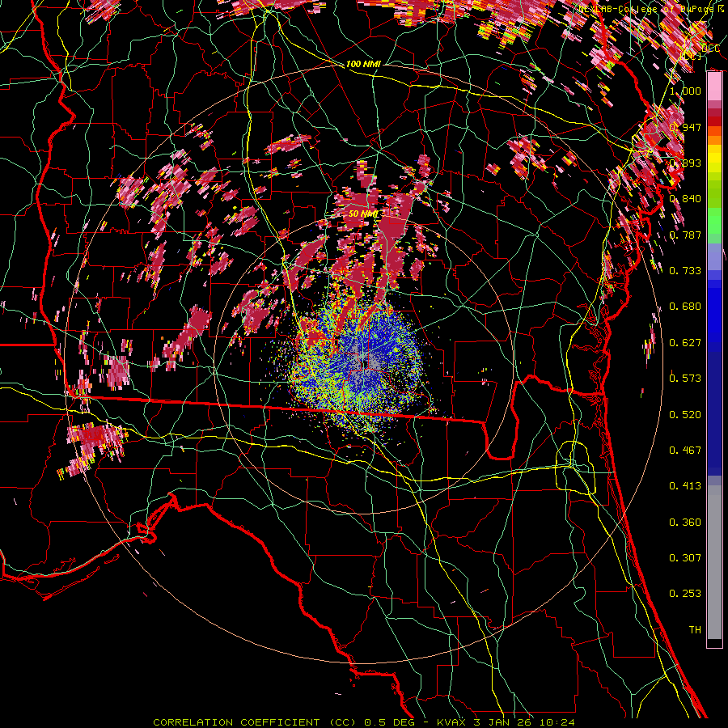728x728 pixels.
Task: Click the '0.520' scale value
Action: [x=685, y=415]
